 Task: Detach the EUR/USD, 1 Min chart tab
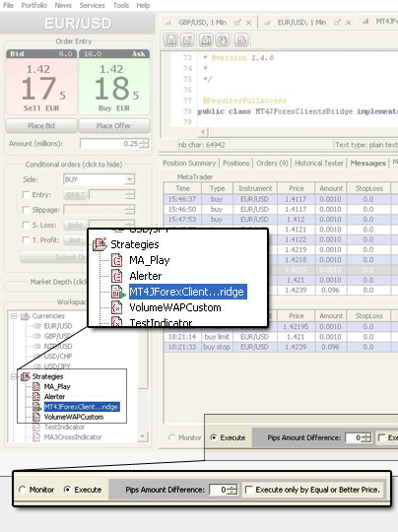(x=337, y=23)
